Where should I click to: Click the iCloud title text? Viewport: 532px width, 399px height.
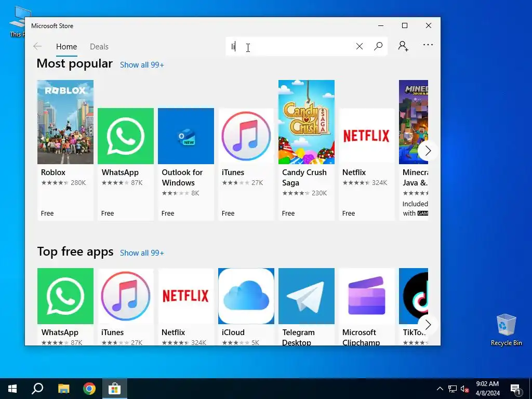233,332
